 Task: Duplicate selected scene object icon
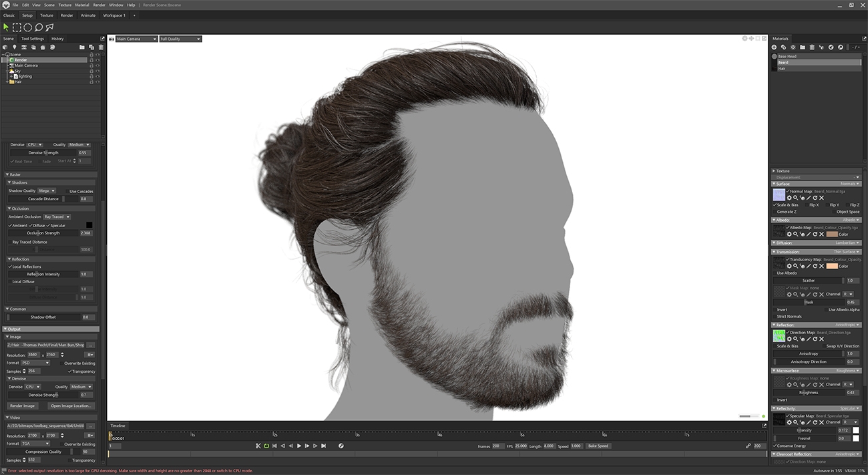click(x=91, y=47)
